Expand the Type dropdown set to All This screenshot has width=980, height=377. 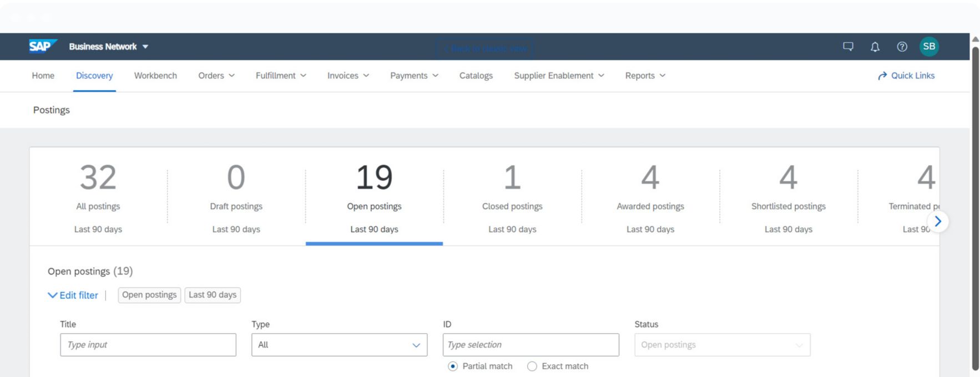tap(339, 345)
